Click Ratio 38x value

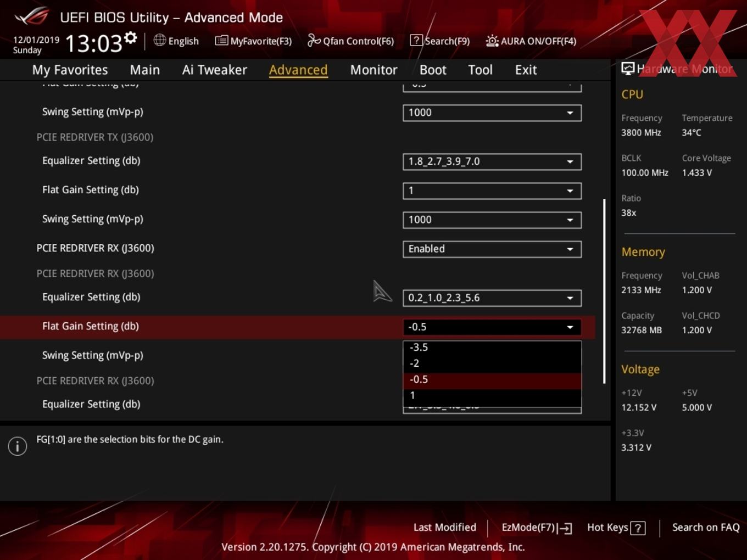pos(629,212)
